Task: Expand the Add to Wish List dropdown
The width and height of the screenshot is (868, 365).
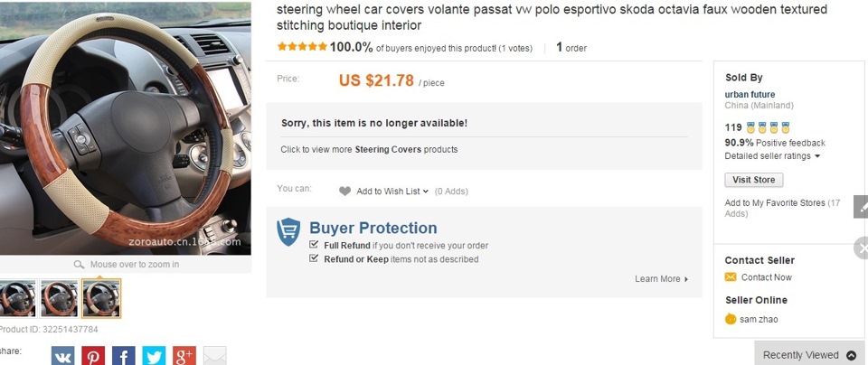Action: (425, 192)
